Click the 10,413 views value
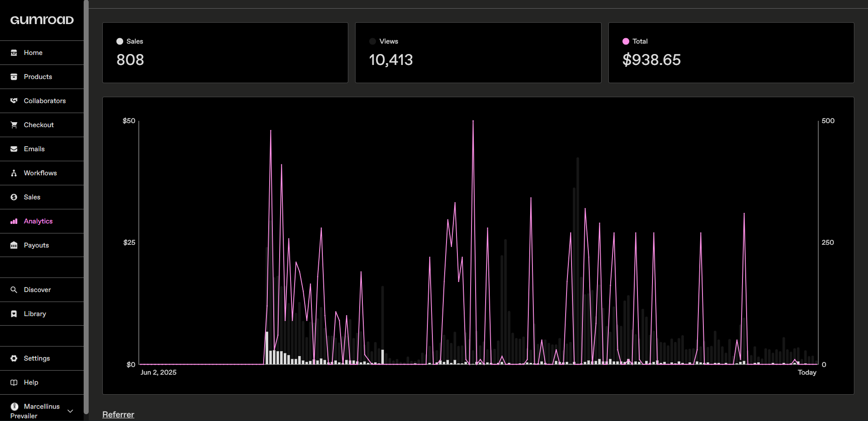Viewport: 868px width, 421px height. (x=391, y=60)
